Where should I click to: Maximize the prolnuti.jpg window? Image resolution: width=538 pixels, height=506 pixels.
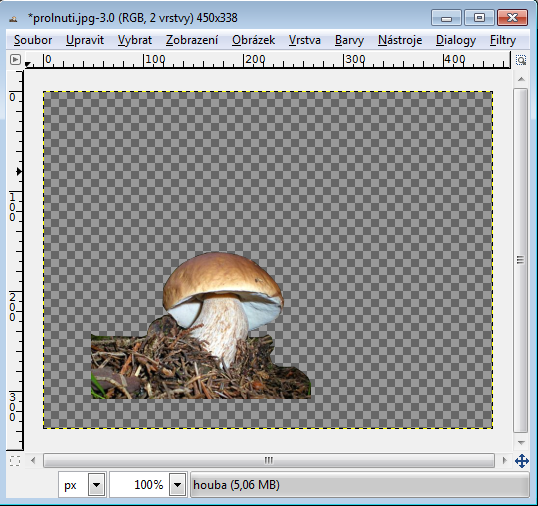pyautogui.click(x=479, y=17)
